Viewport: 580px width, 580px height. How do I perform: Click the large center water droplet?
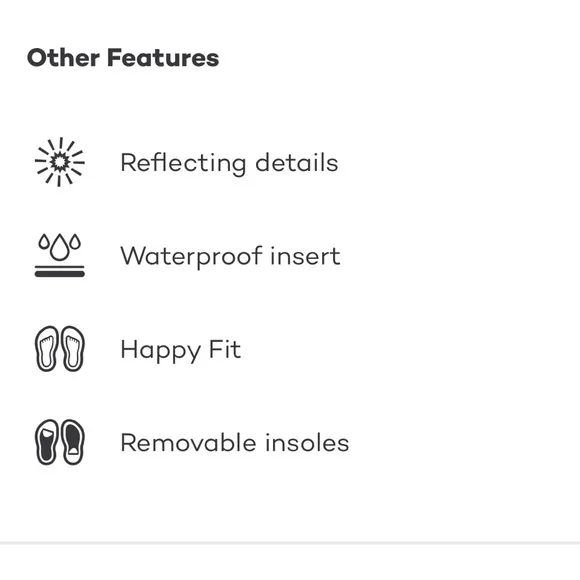pyautogui.click(x=60, y=247)
